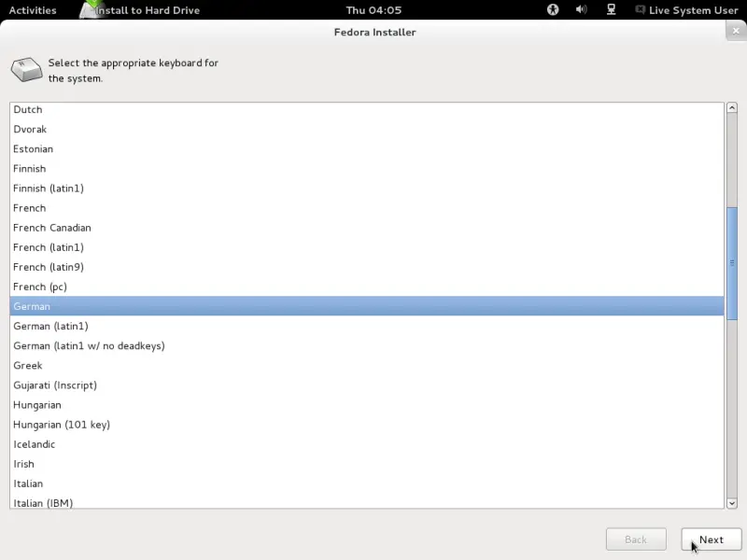Select the highlighted German keyboard row
This screenshot has height=560, width=747.
(367, 306)
